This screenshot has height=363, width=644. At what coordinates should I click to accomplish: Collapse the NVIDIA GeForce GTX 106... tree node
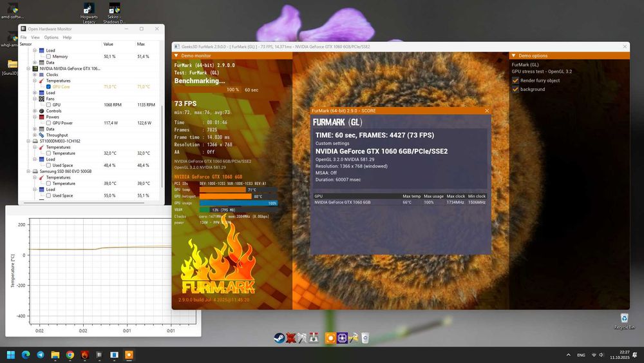(x=28, y=68)
